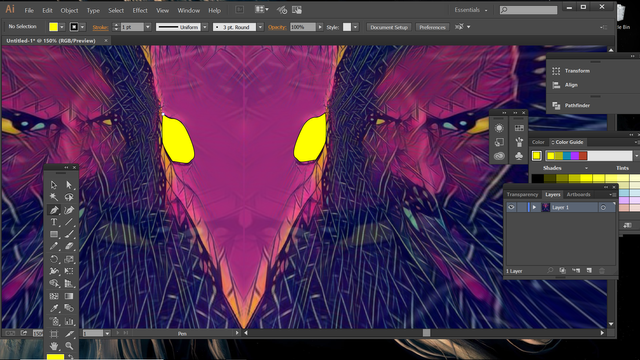Open the stroke color dropdown in control bar
The image size is (640, 360).
(x=82, y=27)
